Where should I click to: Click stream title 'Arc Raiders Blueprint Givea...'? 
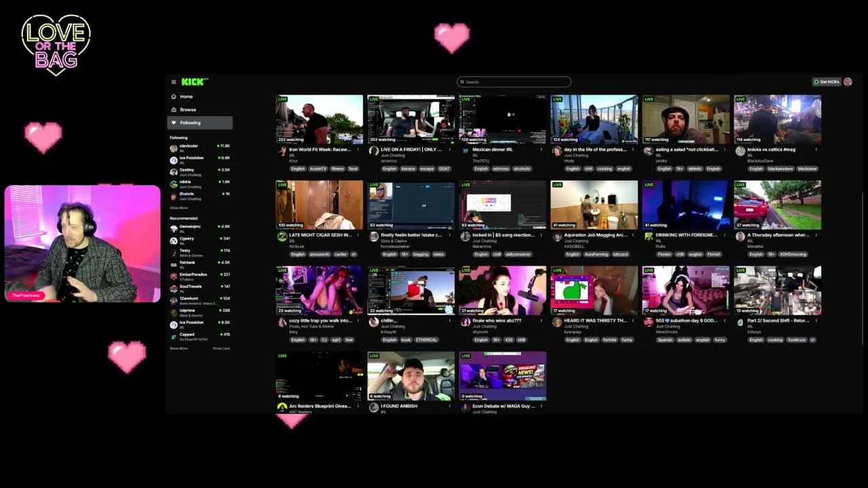click(320, 406)
